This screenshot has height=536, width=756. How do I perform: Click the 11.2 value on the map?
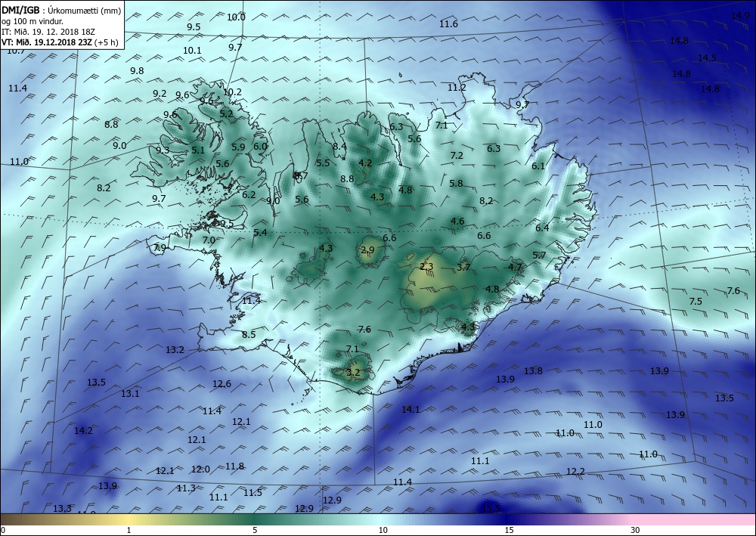(457, 88)
